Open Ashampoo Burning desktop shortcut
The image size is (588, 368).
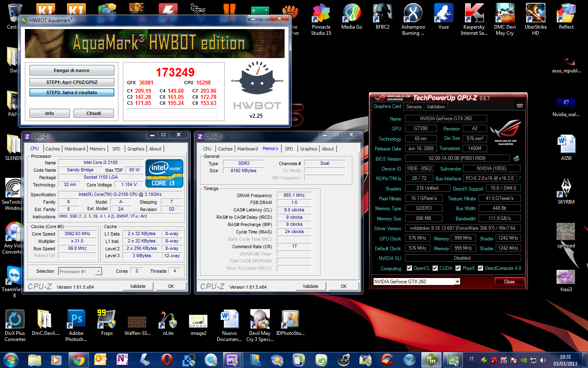pos(413,20)
